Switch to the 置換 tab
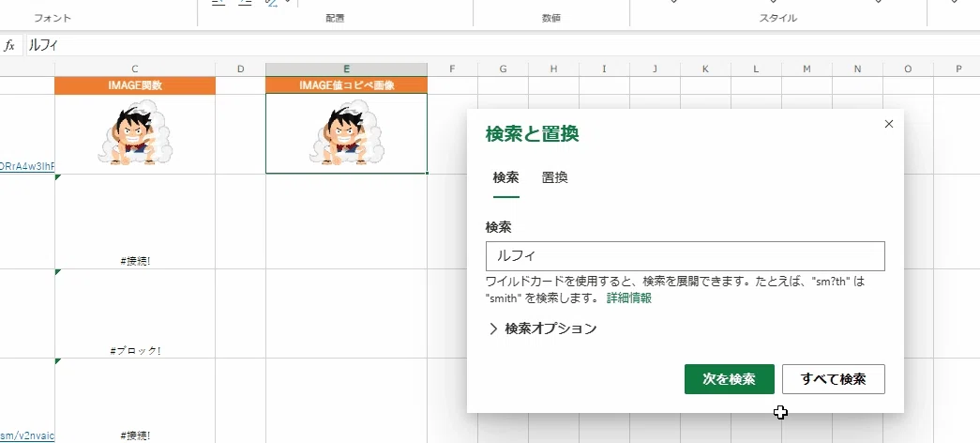The image size is (980, 443). pyautogui.click(x=554, y=177)
